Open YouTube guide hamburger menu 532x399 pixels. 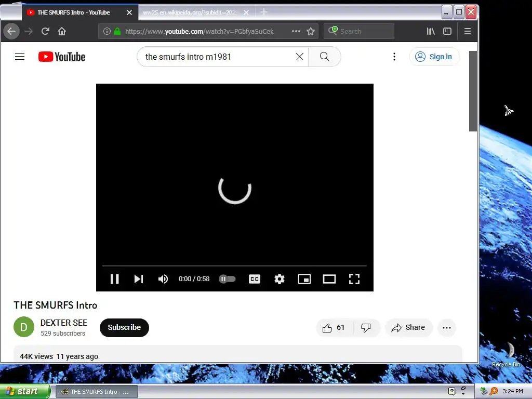pos(20,57)
